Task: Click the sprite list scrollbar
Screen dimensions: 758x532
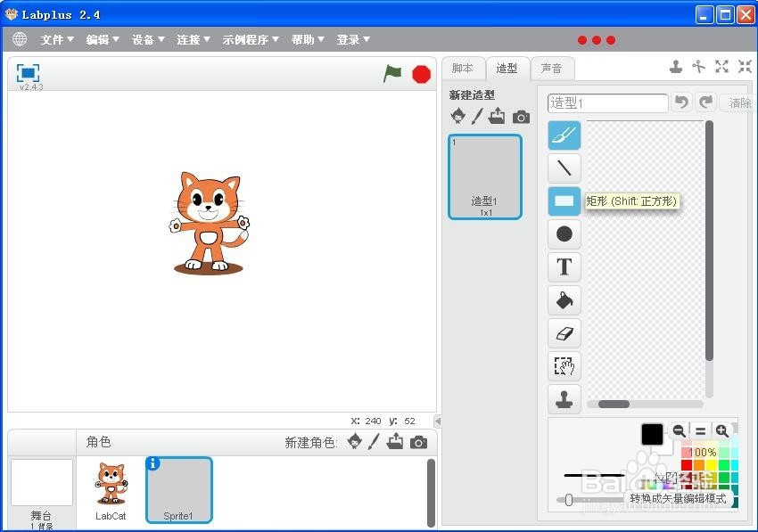Action: [431, 493]
